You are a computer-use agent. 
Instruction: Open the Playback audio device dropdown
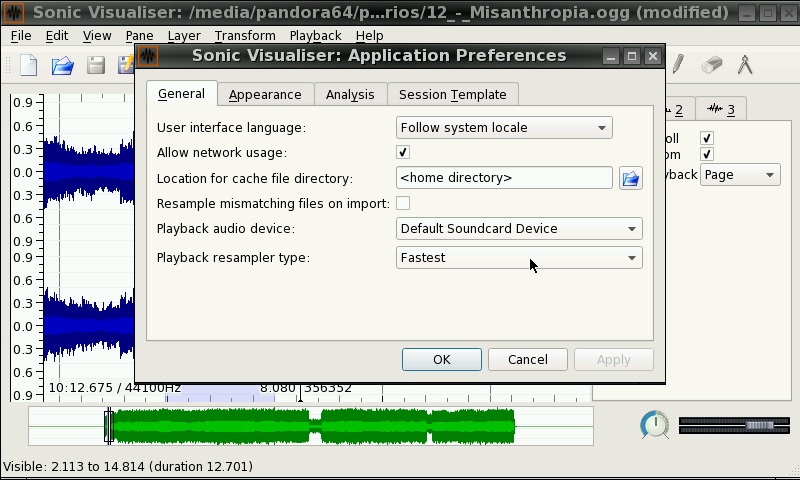click(519, 229)
